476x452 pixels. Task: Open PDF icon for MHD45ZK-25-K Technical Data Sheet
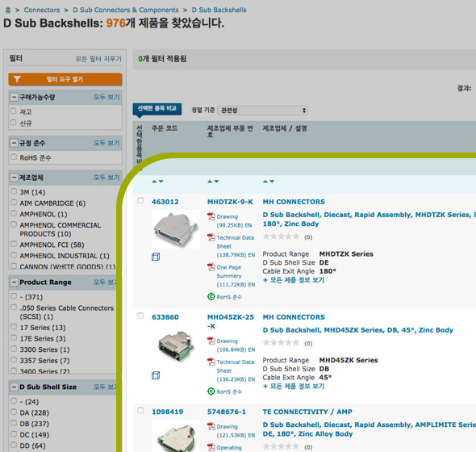pos(211,362)
